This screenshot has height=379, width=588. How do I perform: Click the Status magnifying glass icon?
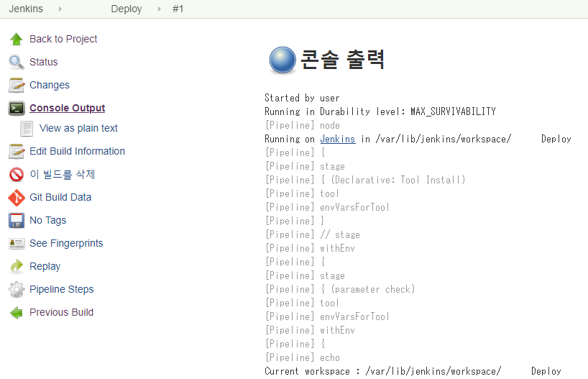(x=17, y=62)
